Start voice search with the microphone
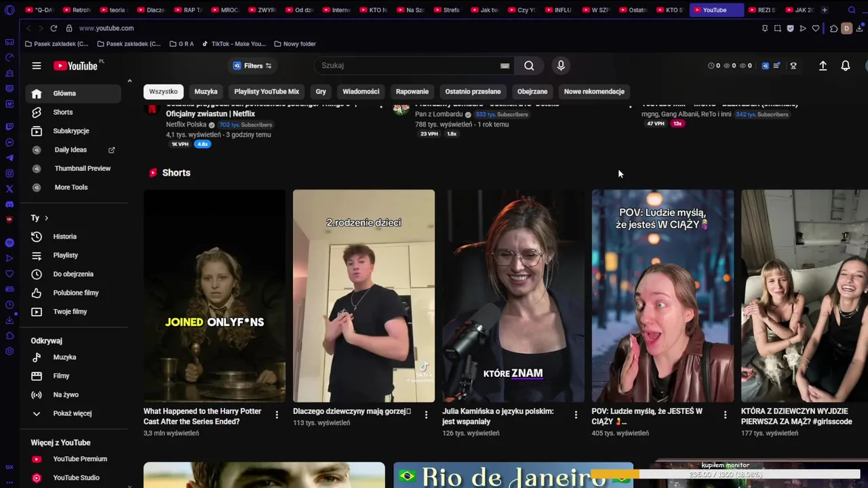The height and width of the screenshot is (488, 868). click(561, 66)
